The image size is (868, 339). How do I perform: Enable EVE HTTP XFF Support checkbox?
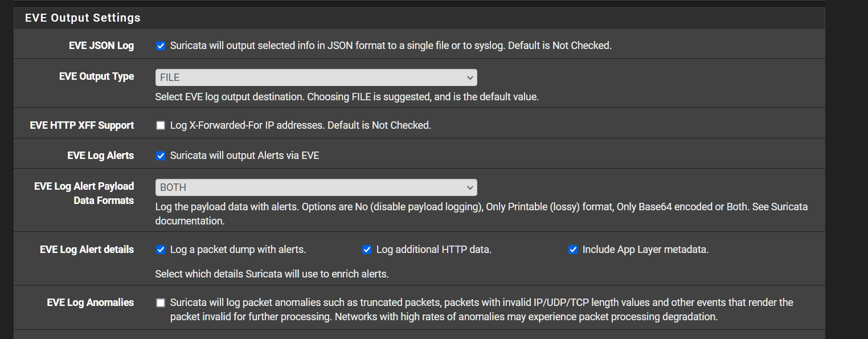(x=161, y=125)
